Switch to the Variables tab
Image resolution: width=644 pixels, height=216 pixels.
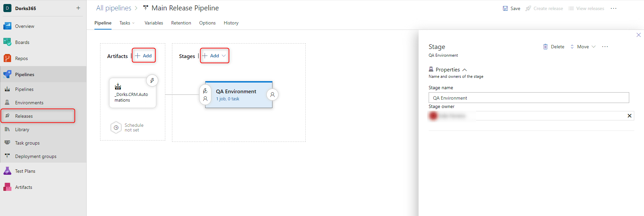[154, 23]
